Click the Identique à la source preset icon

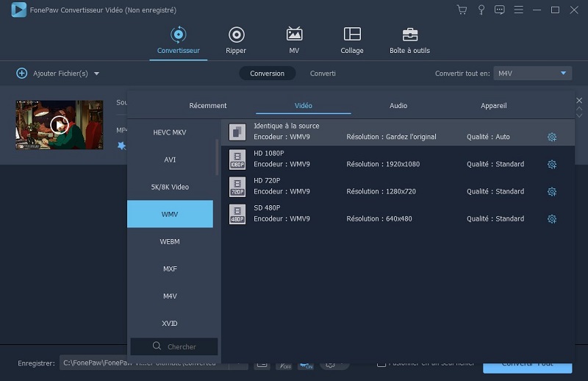[237, 132]
